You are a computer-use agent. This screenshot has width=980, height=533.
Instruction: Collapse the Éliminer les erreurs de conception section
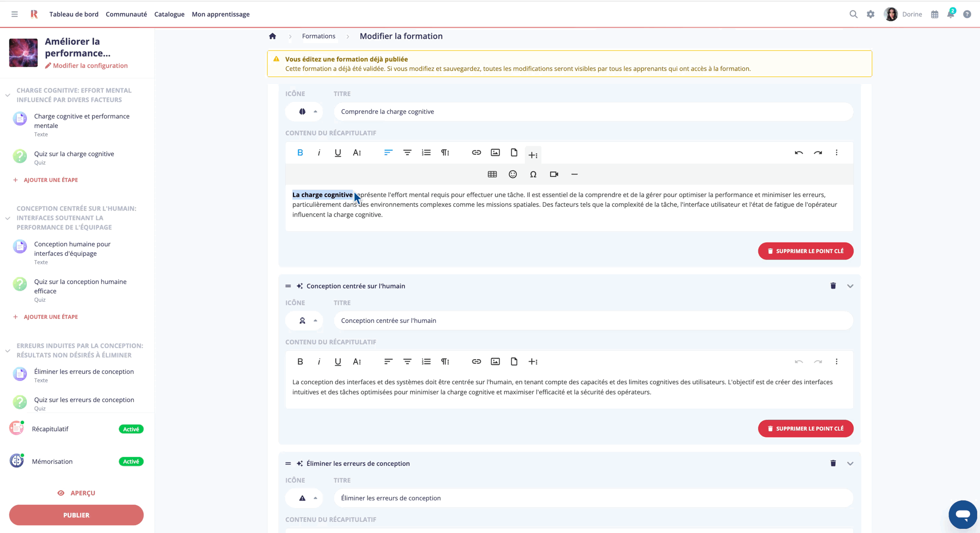[x=851, y=463]
